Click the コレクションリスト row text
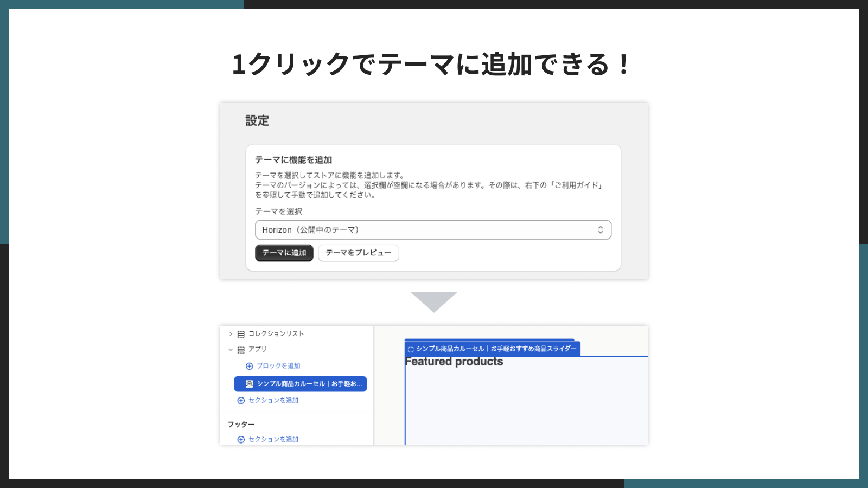This screenshot has width=868, height=488. pos(276,333)
